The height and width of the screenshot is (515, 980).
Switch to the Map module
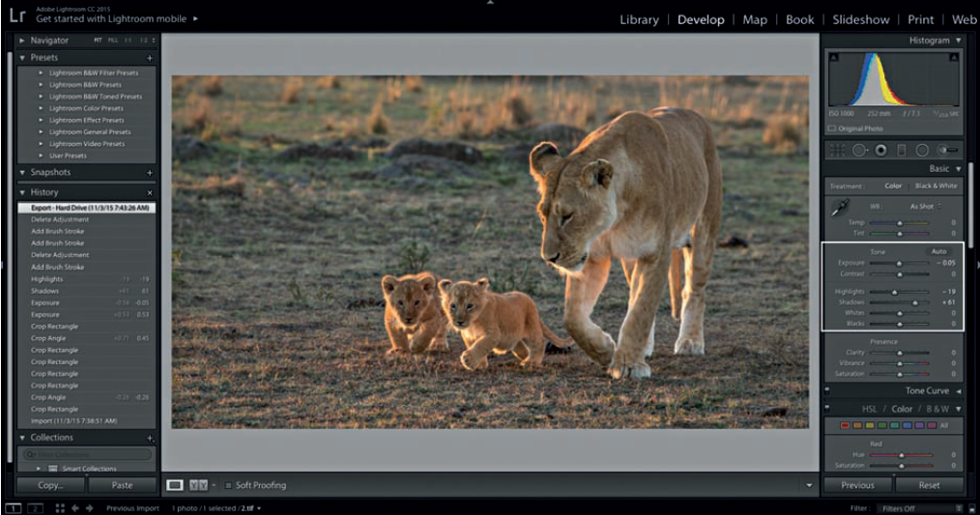[x=755, y=19]
